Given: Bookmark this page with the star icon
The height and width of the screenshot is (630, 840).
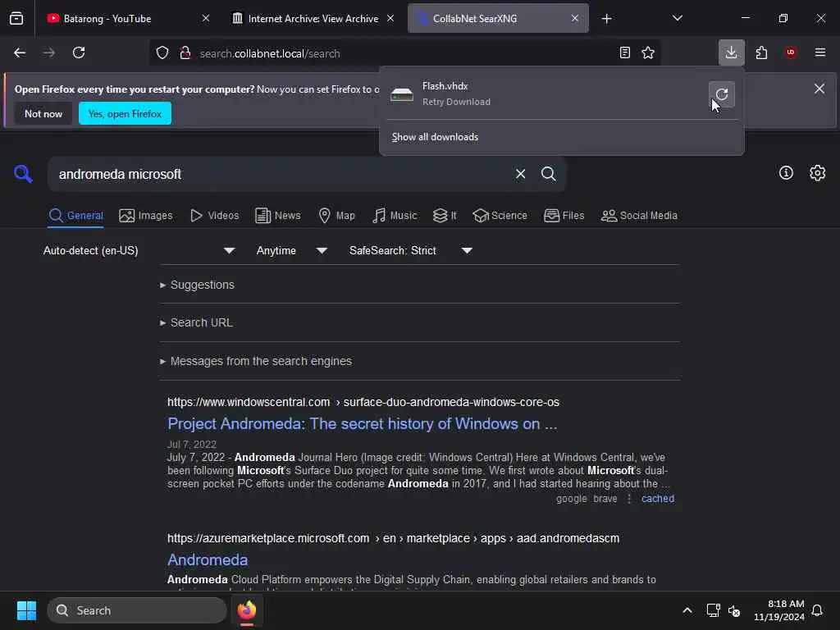Looking at the screenshot, I should tap(648, 52).
